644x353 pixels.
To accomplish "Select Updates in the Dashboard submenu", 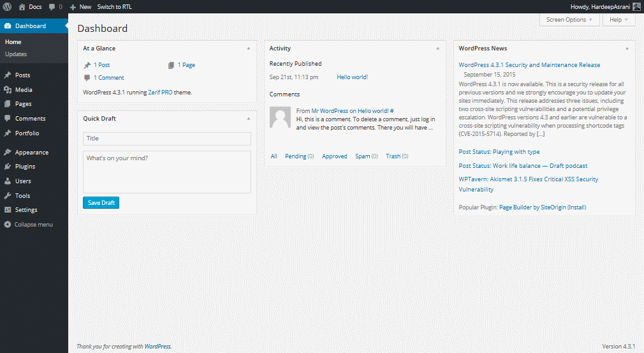I will coord(16,54).
